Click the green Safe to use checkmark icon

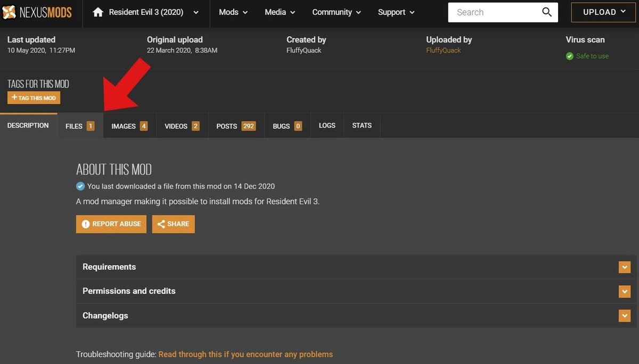[x=570, y=56]
